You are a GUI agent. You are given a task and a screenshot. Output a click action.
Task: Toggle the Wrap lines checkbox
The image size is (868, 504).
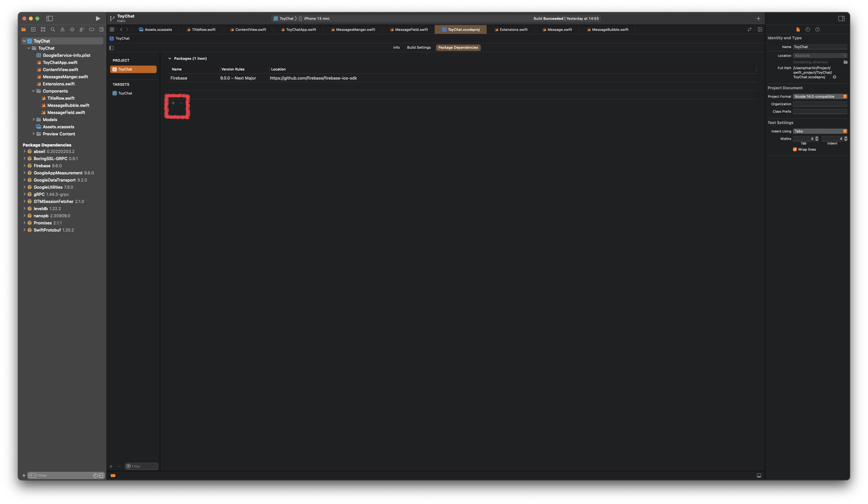coord(795,149)
